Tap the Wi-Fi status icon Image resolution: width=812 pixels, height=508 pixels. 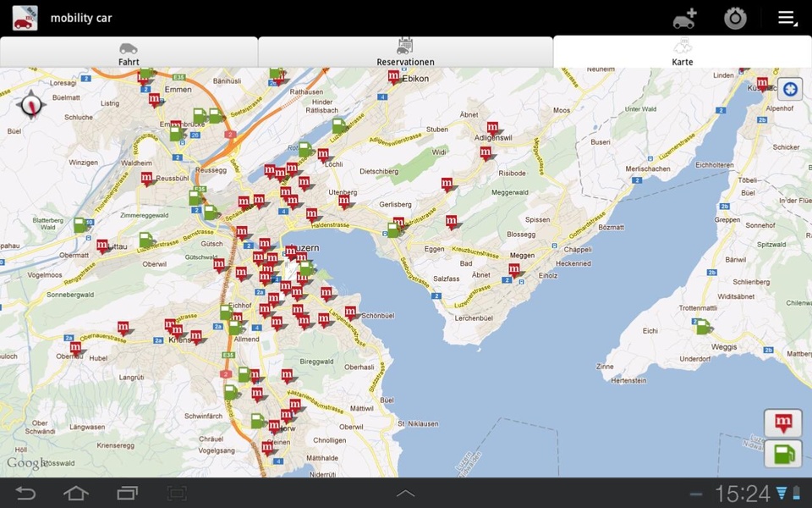click(x=781, y=493)
